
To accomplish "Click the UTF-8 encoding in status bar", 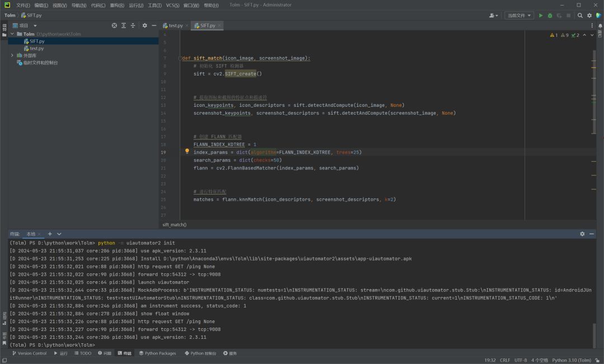I will pyautogui.click(x=520, y=360).
